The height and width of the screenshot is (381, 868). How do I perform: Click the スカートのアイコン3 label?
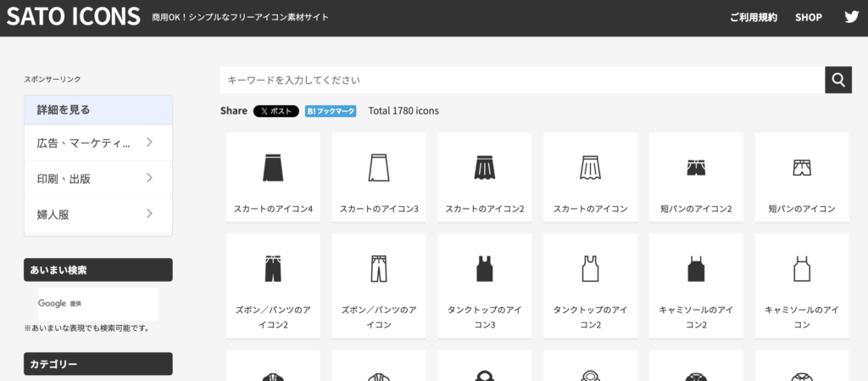(379, 209)
